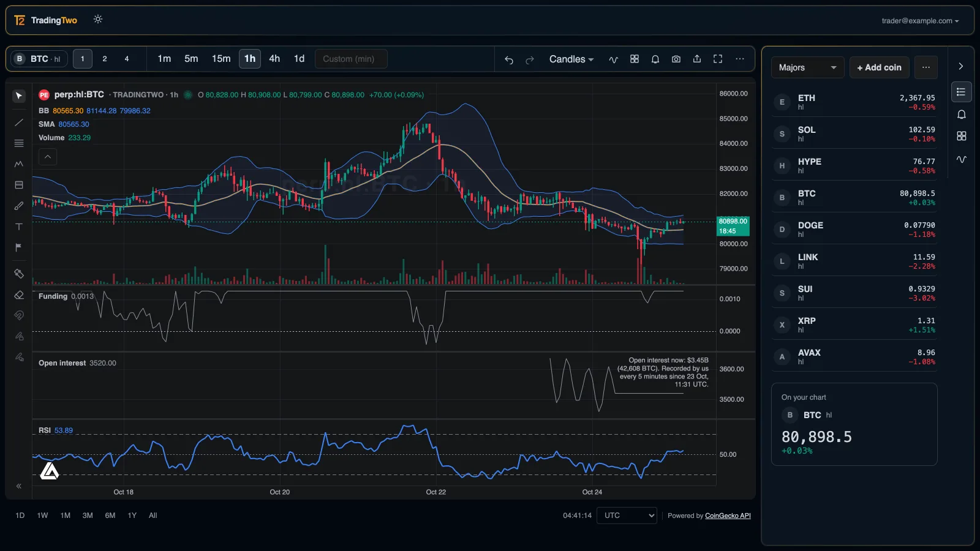Screen dimensions: 980x551
Task: Open the trader@example.com account menu
Action: [x=920, y=21]
